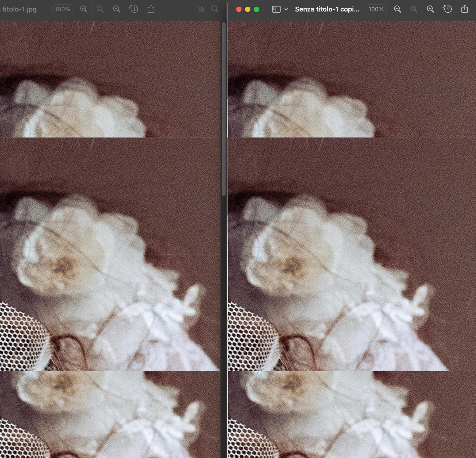Expand the toolbar overflow double chevron

(201, 9)
